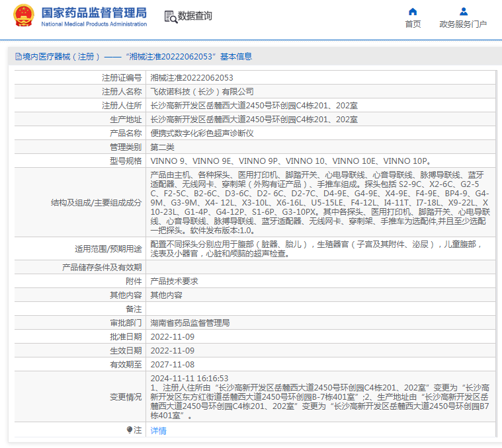Viewport: 502px width, 448px height.
Task: Click the structure composition description text
Action: point(320,202)
